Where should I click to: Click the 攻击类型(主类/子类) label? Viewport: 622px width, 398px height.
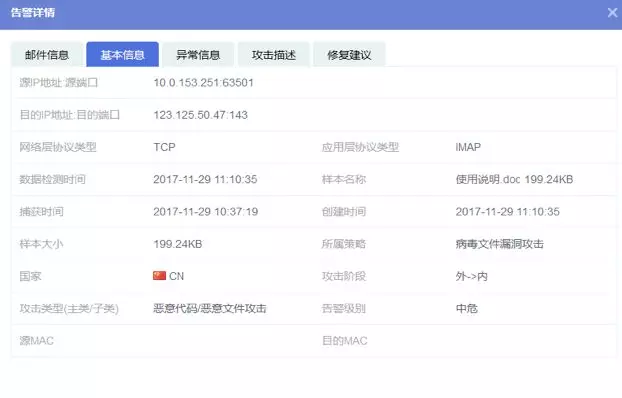point(69,308)
